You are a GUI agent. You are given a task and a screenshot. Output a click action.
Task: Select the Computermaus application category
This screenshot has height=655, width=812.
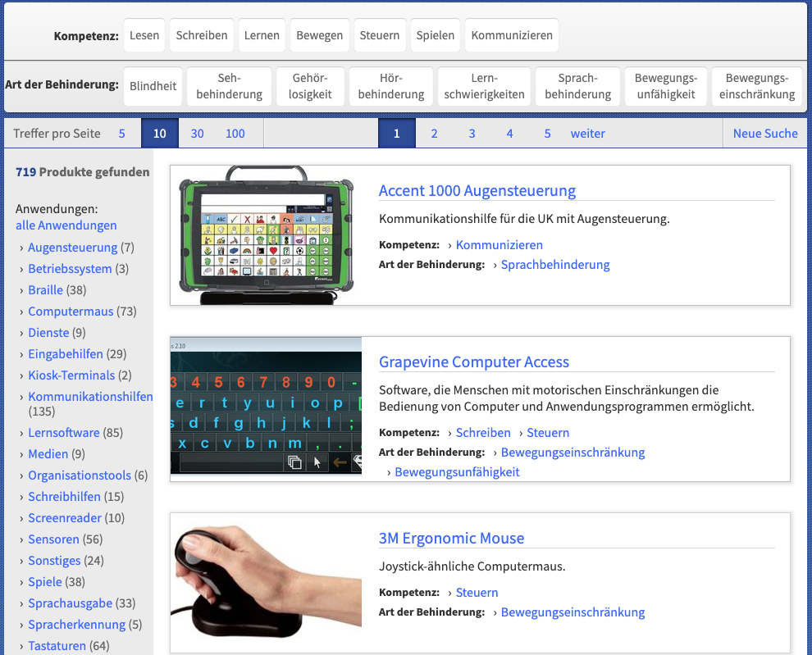click(x=71, y=312)
